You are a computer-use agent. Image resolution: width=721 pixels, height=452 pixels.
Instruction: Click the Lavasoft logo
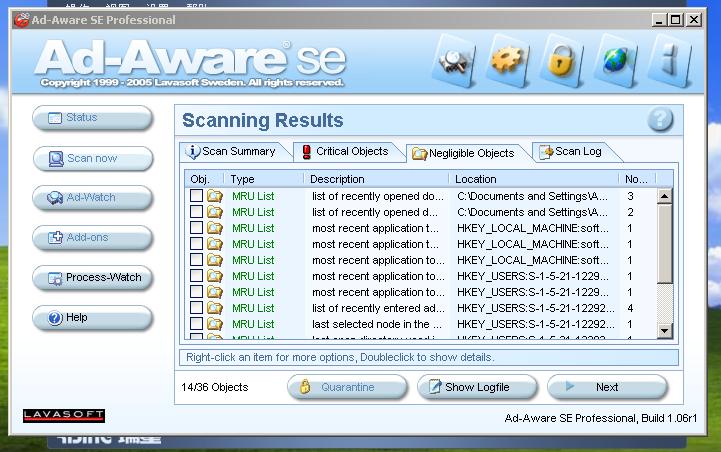coord(64,415)
